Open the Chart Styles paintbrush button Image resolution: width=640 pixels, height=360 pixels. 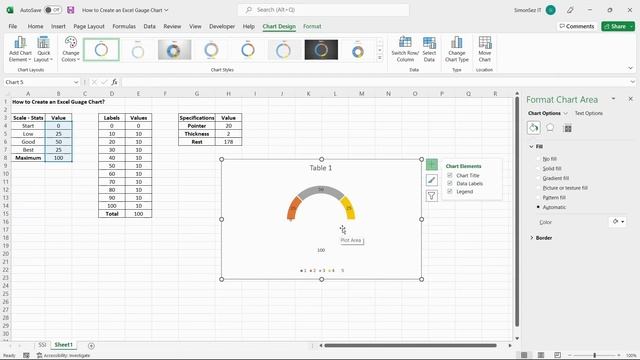click(x=431, y=180)
